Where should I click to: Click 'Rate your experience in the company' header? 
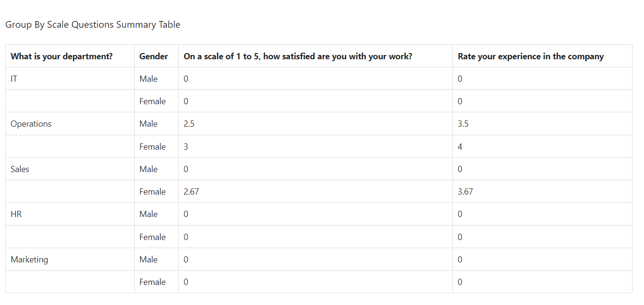tap(530, 56)
